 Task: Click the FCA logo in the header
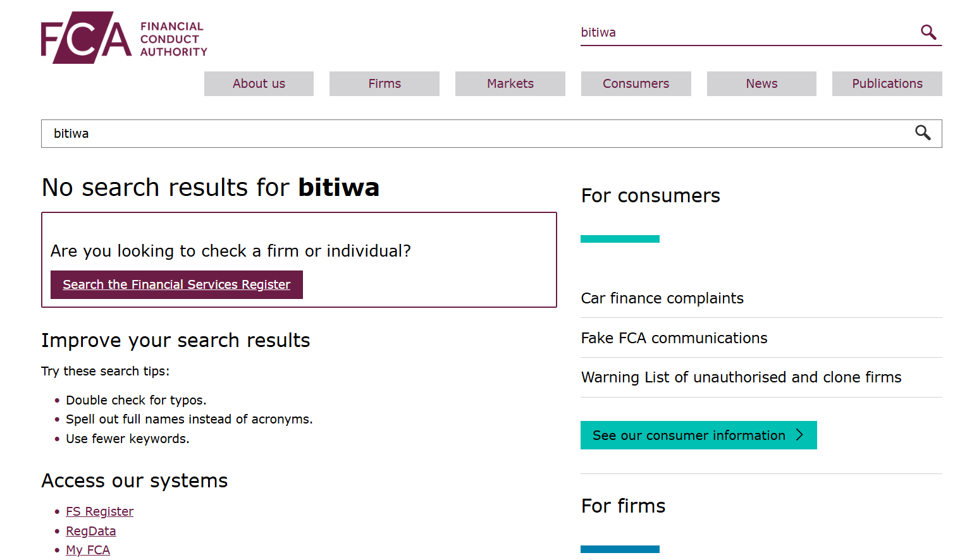(x=124, y=38)
